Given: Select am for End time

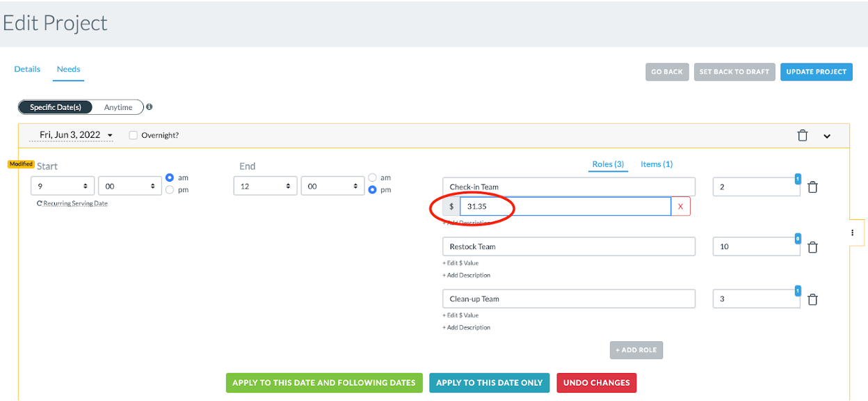Looking at the screenshot, I should pyautogui.click(x=372, y=178).
